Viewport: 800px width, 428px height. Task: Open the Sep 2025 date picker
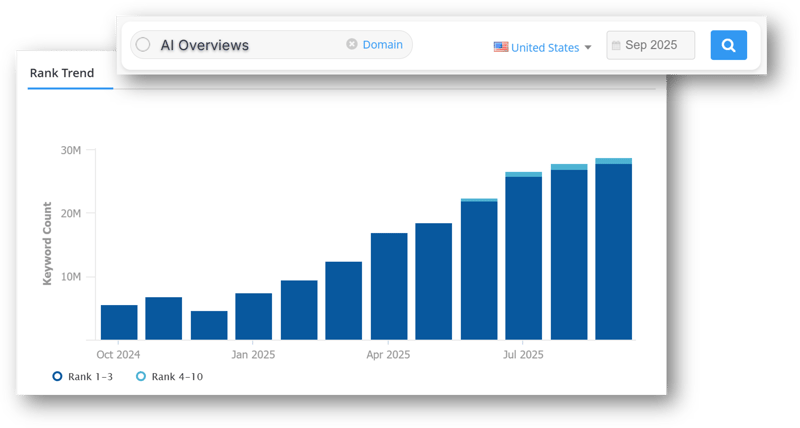click(651, 46)
